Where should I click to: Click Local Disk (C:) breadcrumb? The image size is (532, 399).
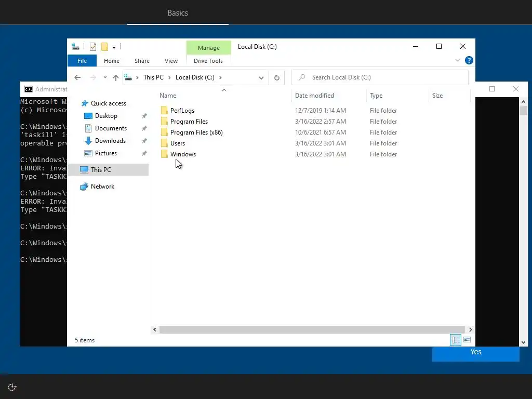[x=195, y=77]
